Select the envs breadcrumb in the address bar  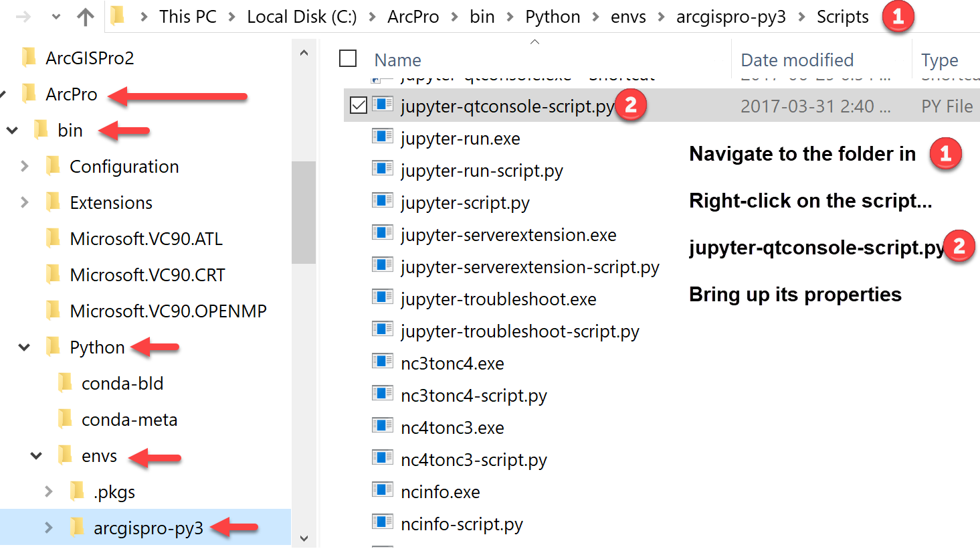point(628,17)
